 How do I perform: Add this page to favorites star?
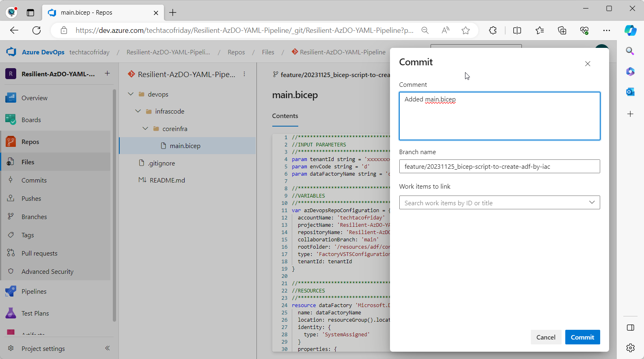coord(465,30)
